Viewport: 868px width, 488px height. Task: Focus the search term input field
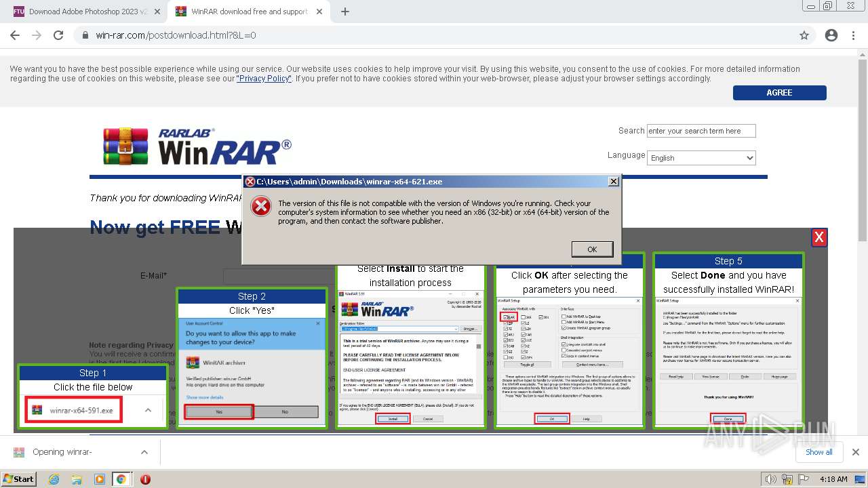pyautogui.click(x=701, y=131)
